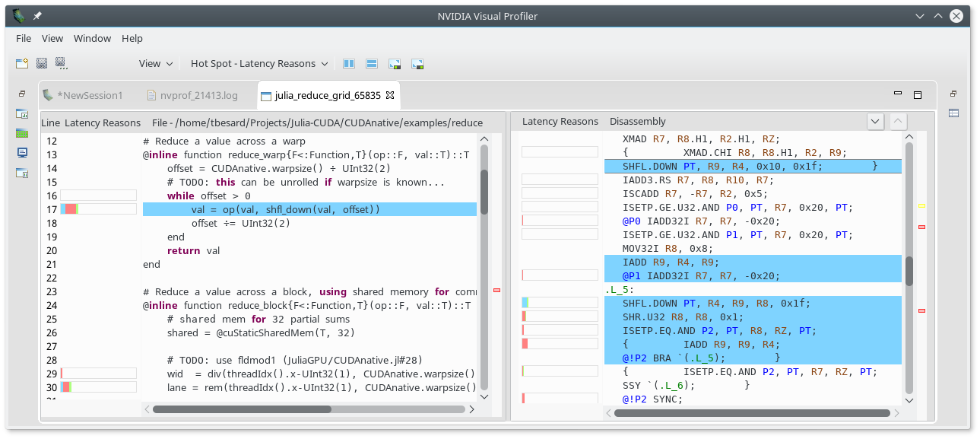Click the New Session toolbar icon
Screen dimensions: 980x439
click(x=22, y=64)
